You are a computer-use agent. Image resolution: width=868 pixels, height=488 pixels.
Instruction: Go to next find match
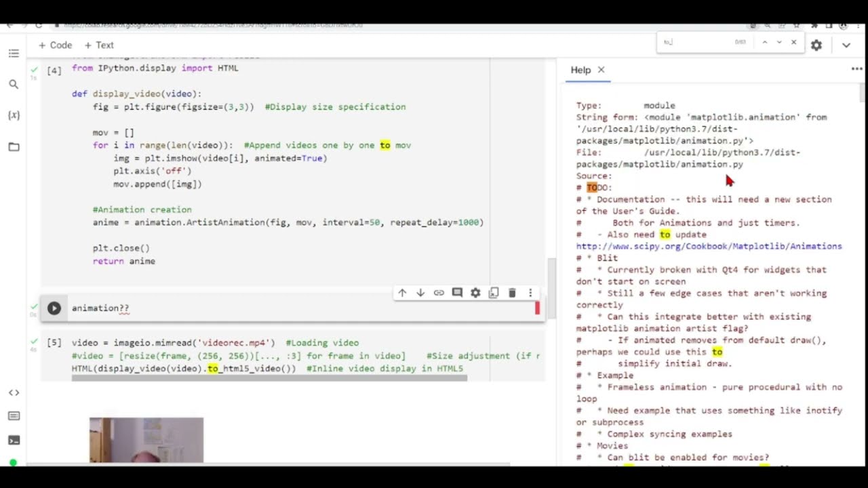(x=779, y=42)
